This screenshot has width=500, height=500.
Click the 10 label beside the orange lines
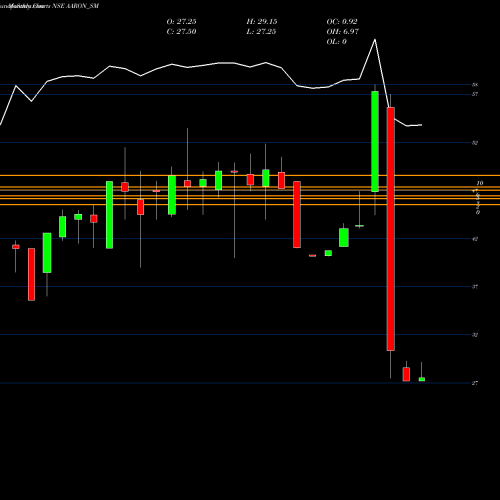tap(480, 183)
